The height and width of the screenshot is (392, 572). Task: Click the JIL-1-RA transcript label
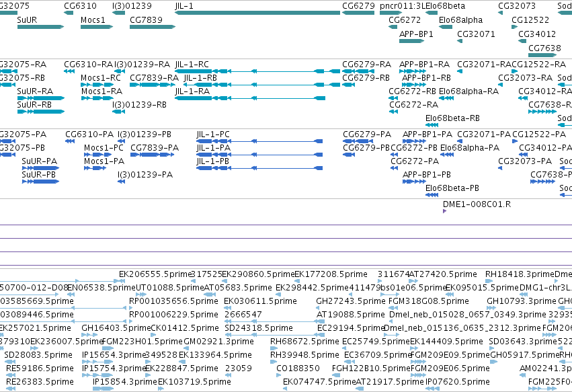[x=192, y=91]
